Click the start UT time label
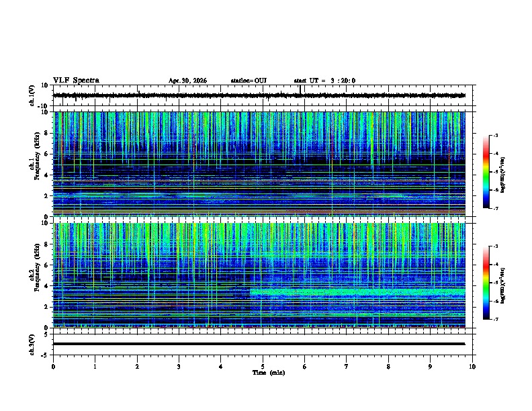The height and width of the screenshot is (411, 532). tap(324, 81)
